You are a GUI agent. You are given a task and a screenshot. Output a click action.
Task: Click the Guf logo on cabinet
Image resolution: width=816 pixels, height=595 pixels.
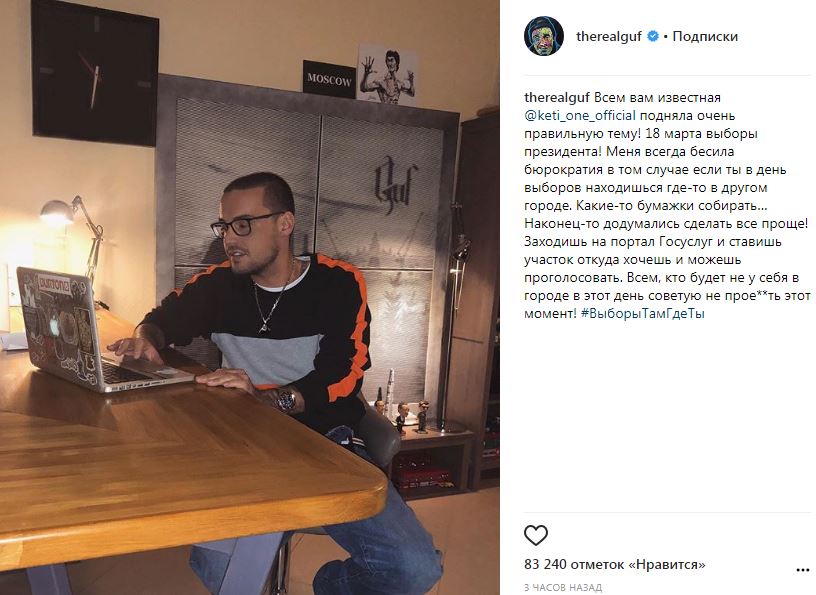tap(393, 181)
